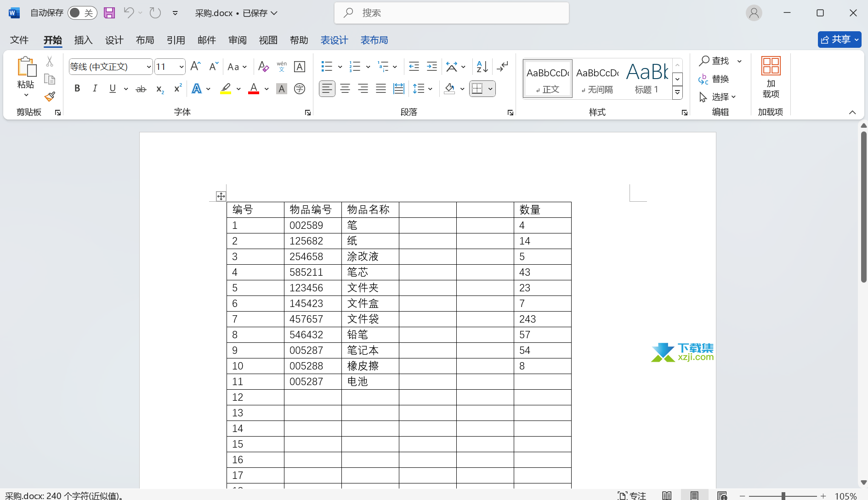Open the bullet list dropdown arrow
Viewport: 868px width, 500px height.
click(x=340, y=67)
